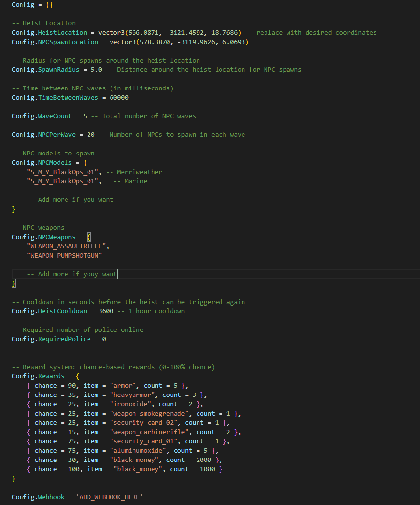Click the "WEAPON_ASSAULTRIFLE" string
This screenshot has width=420, height=505.
click(x=68, y=246)
